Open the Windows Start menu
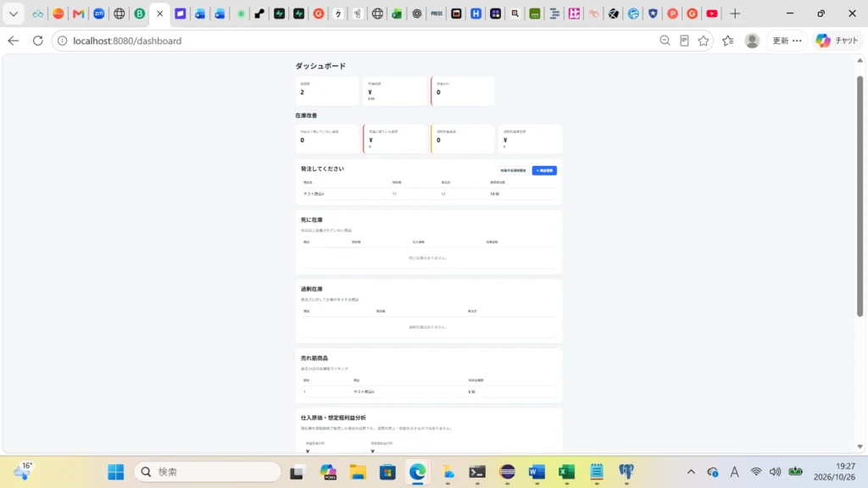868x488 pixels. coord(115,472)
